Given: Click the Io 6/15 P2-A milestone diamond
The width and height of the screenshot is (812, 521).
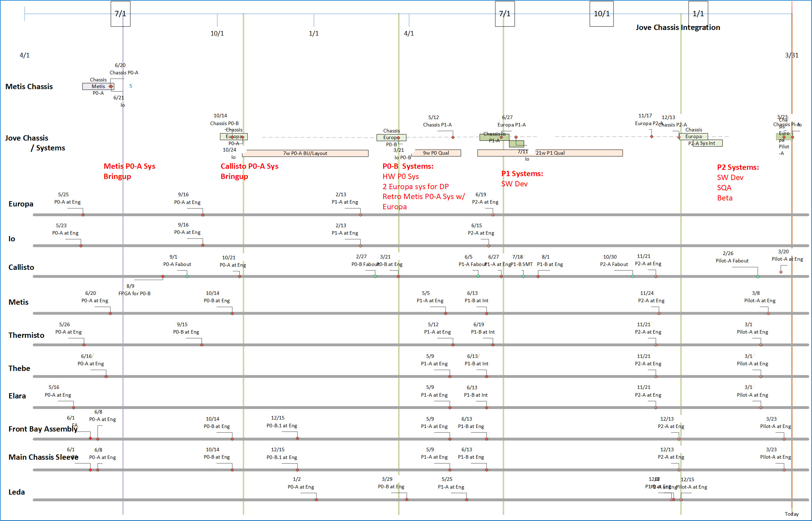Looking at the screenshot, I should (x=489, y=246).
